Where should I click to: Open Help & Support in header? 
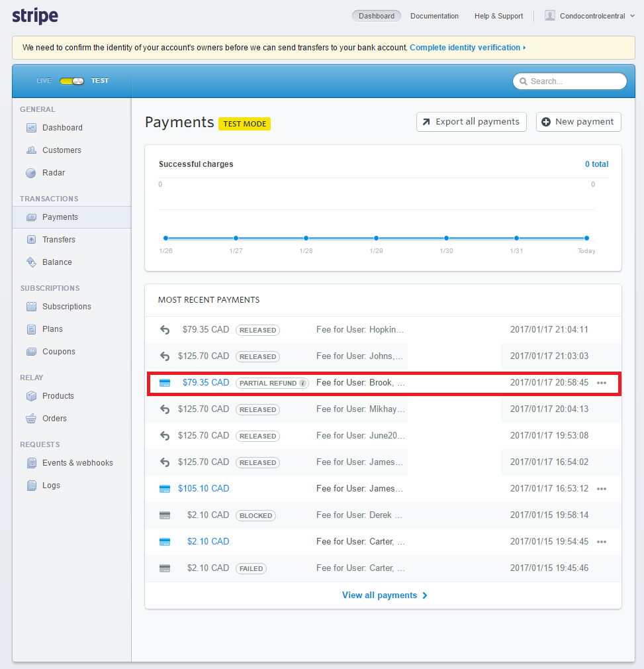click(x=498, y=16)
